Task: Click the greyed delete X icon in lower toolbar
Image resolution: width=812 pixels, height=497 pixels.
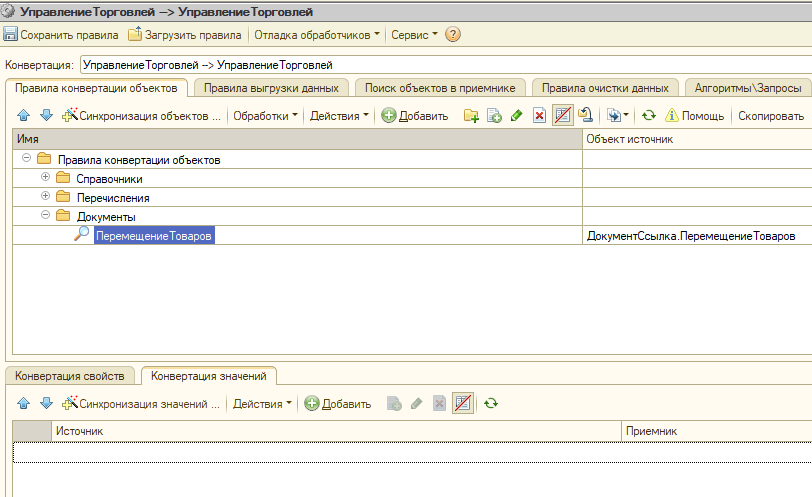Action: pyautogui.click(x=439, y=403)
